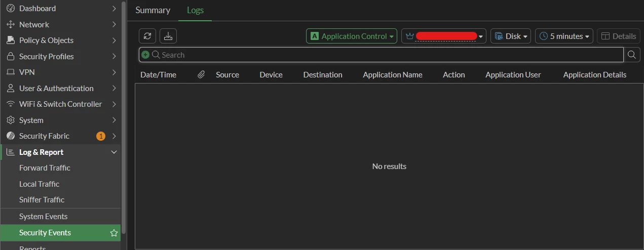This screenshot has width=644, height=250.
Task: Click the Dashboard gauge icon
Action: click(10, 9)
